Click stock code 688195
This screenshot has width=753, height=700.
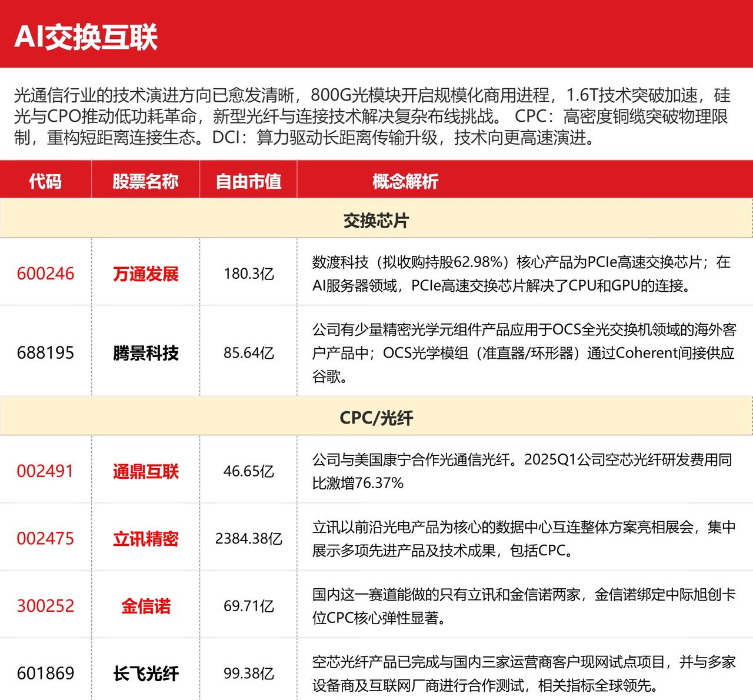tap(45, 353)
